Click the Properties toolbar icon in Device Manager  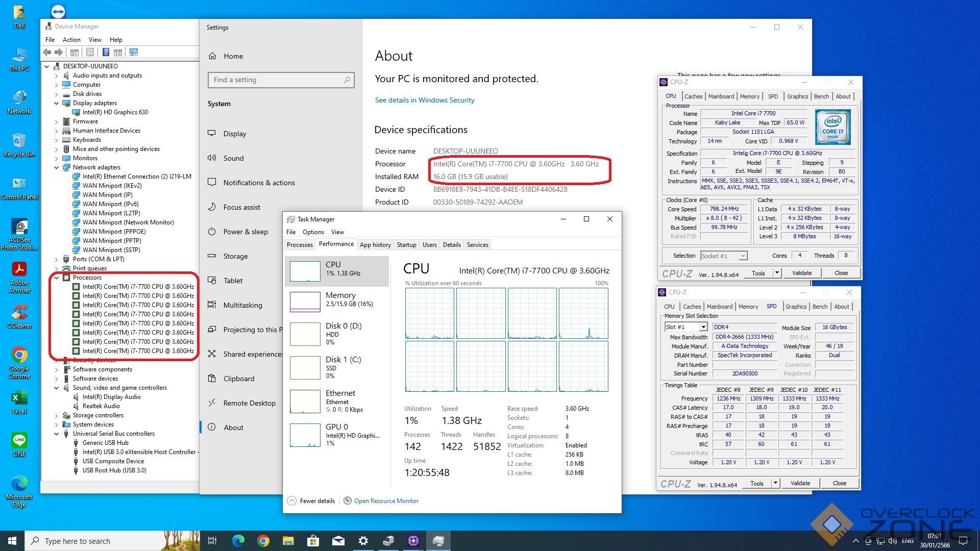tap(90, 52)
